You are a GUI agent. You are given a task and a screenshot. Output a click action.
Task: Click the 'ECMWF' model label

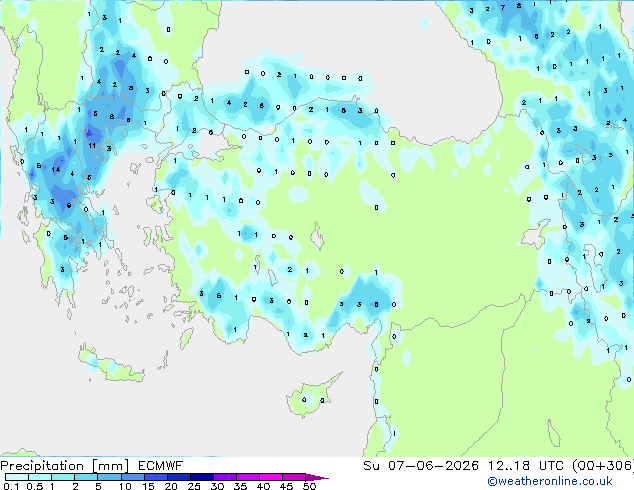161,466
